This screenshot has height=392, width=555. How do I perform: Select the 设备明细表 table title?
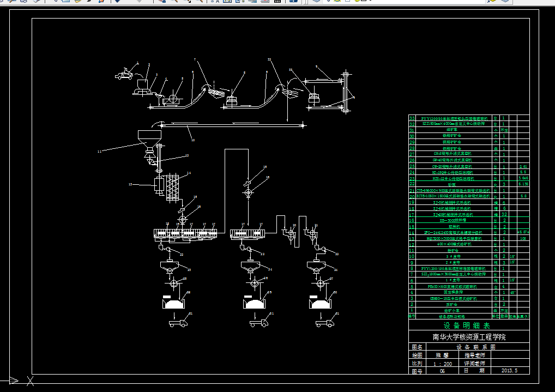(x=467, y=325)
